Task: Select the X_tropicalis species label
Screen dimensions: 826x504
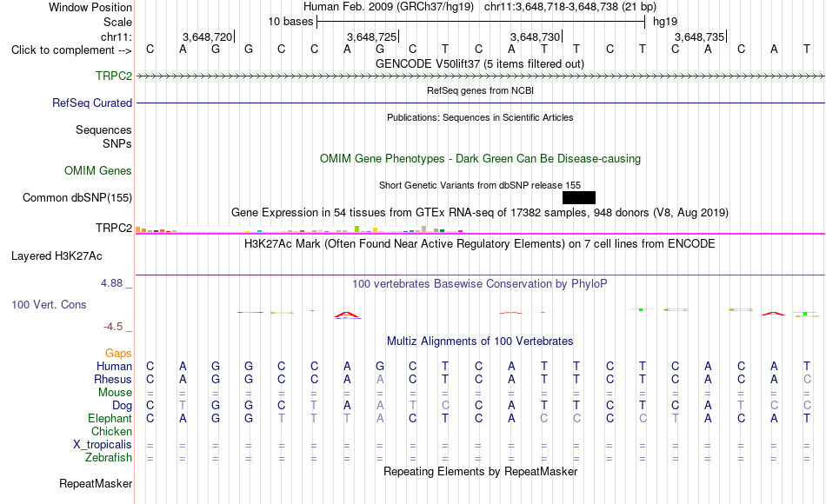Action: click(103, 445)
